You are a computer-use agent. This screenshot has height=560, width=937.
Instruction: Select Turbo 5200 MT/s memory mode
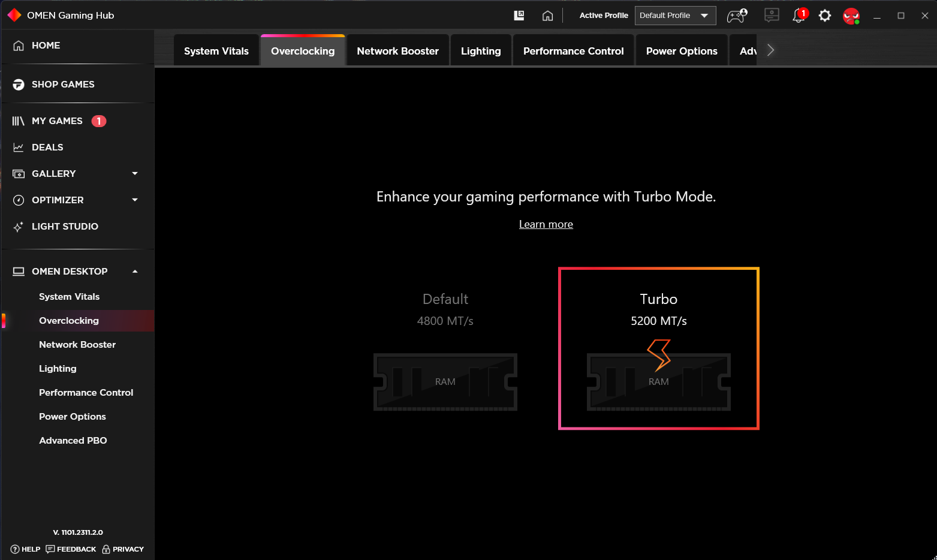pyautogui.click(x=659, y=348)
